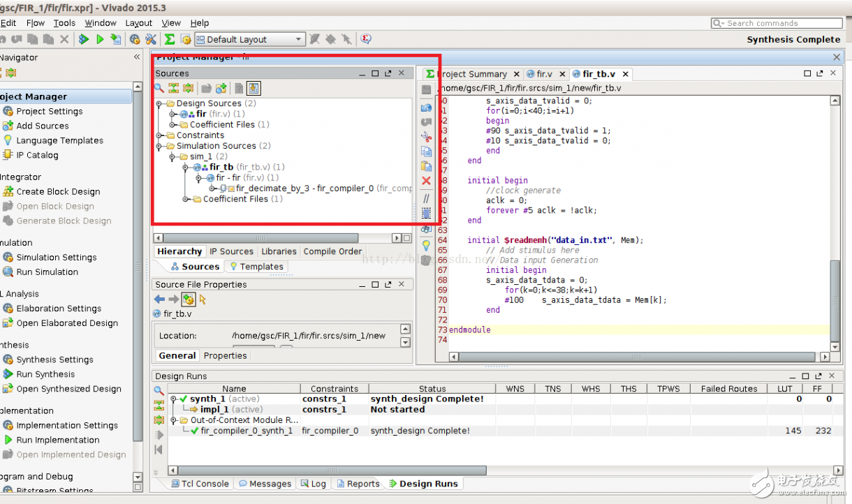Toggle the gear button in Source File Properties
Viewport: 852px width, 504px height.
(188, 299)
